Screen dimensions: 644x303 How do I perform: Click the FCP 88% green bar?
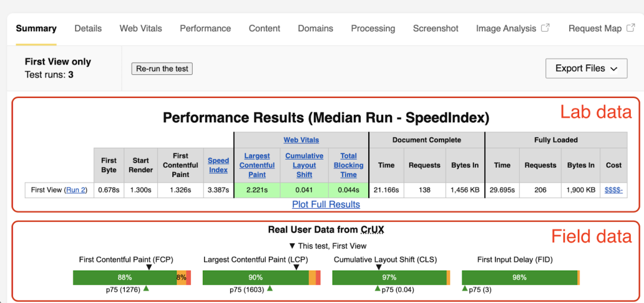[x=125, y=277]
